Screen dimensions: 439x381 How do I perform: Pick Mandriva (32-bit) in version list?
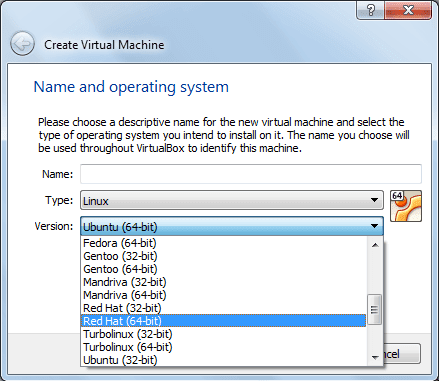point(223,282)
